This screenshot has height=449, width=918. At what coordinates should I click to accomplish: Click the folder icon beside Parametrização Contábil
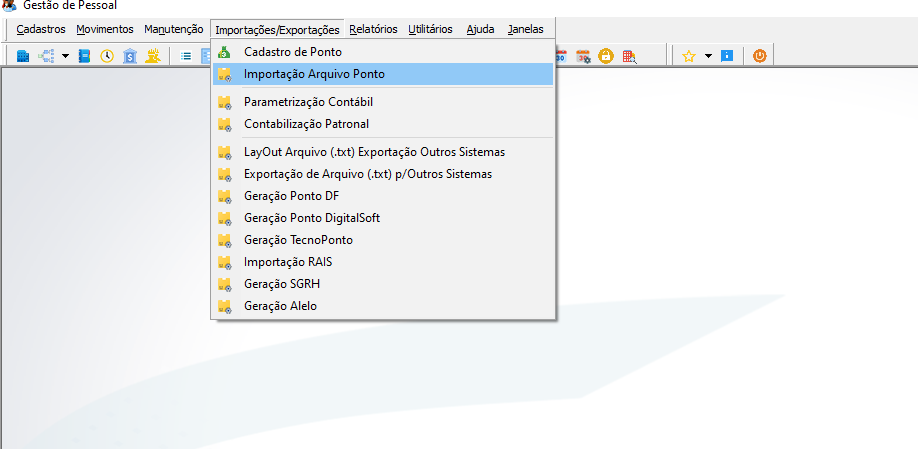224,102
